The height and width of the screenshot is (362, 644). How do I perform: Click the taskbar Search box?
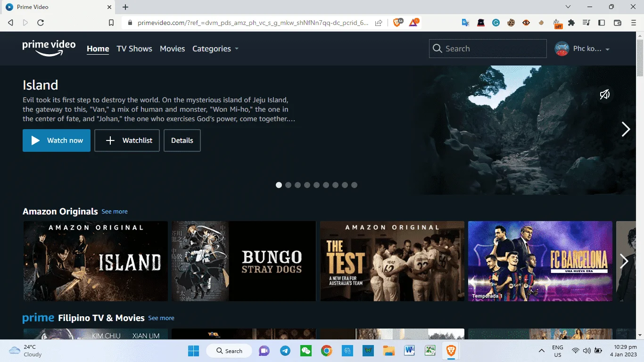pos(229,351)
